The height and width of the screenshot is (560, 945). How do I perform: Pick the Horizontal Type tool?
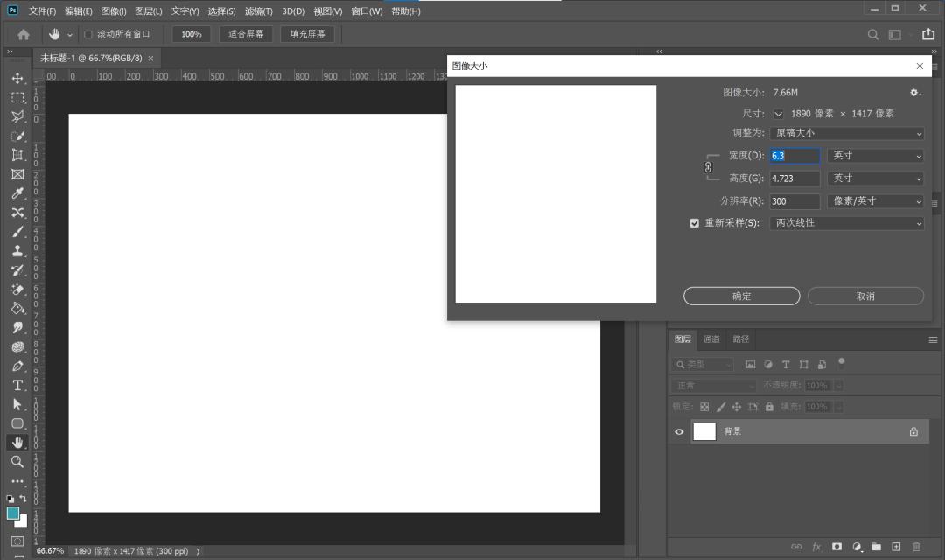tap(17, 385)
